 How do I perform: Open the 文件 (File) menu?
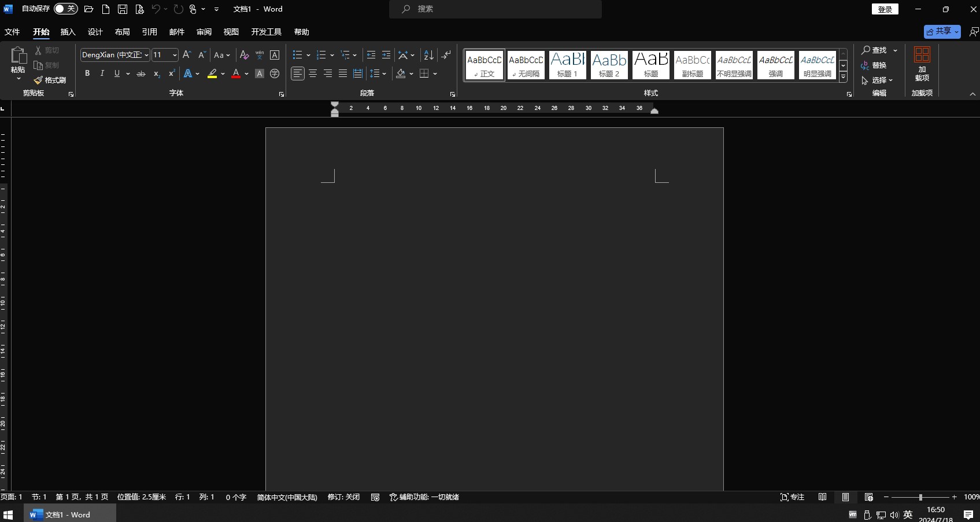(x=12, y=32)
